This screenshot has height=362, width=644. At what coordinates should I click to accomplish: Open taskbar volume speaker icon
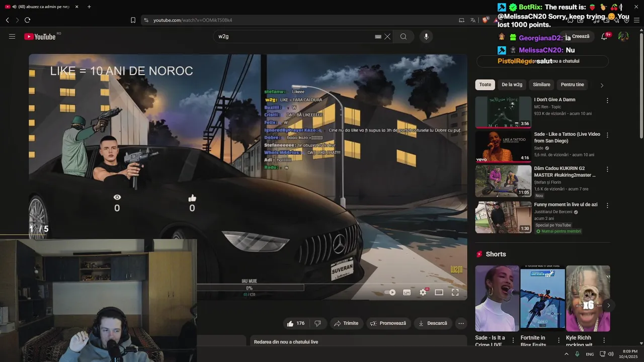pyautogui.click(x=610, y=354)
